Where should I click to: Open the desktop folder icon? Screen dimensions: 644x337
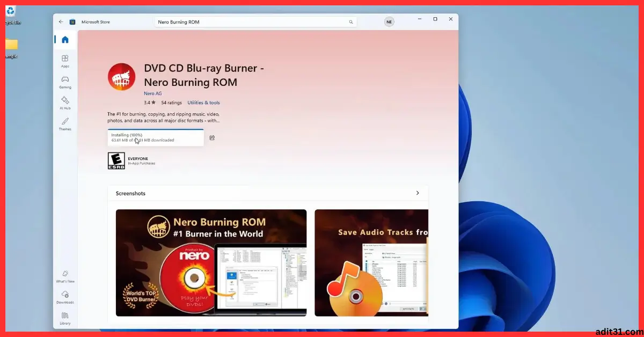coord(11,47)
